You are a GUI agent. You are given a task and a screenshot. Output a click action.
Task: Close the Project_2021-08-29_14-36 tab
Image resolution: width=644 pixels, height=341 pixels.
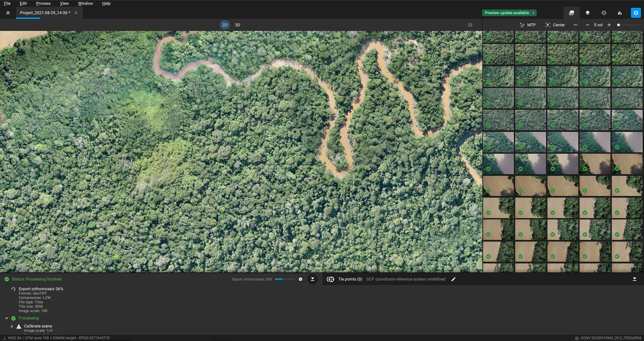pos(76,13)
